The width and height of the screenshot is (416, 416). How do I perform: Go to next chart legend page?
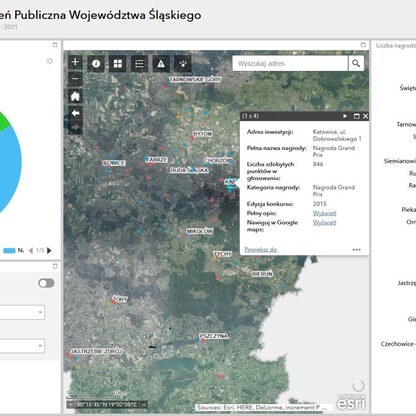(49, 250)
